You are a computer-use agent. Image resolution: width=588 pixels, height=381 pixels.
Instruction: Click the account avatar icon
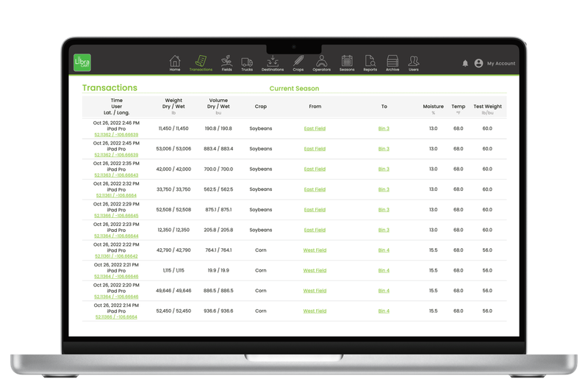[x=478, y=63]
